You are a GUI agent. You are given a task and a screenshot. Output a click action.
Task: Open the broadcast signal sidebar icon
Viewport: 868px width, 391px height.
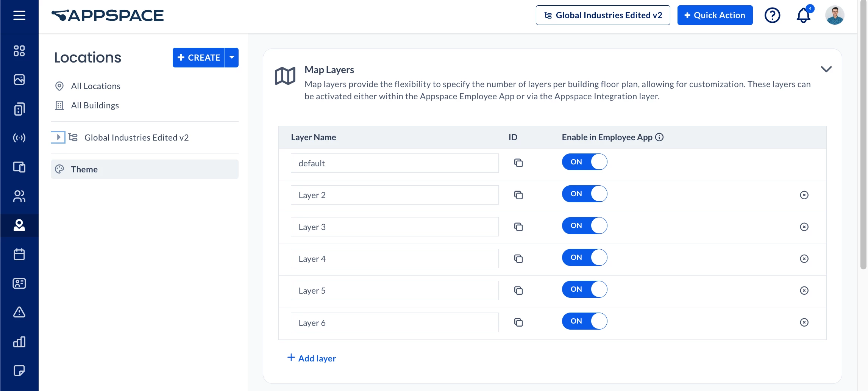click(19, 138)
